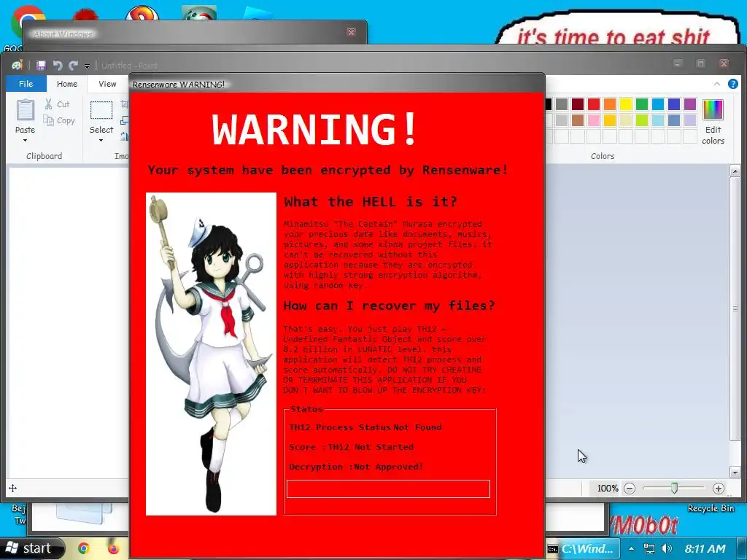The height and width of the screenshot is (560, 747).
Task: Click the Paint application icon in title bar
Action: point(18,65)
